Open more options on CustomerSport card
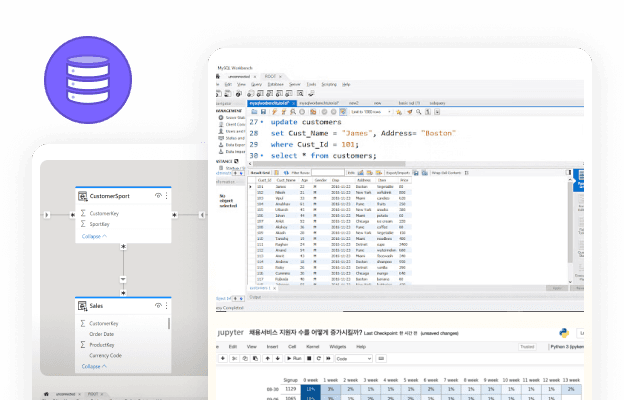 pos(166,195)
